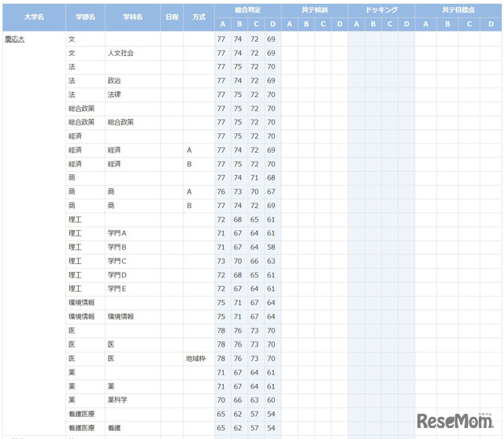Click the 学科名 column header
Viewport: 504px width, 439px height.
(132, 17)
